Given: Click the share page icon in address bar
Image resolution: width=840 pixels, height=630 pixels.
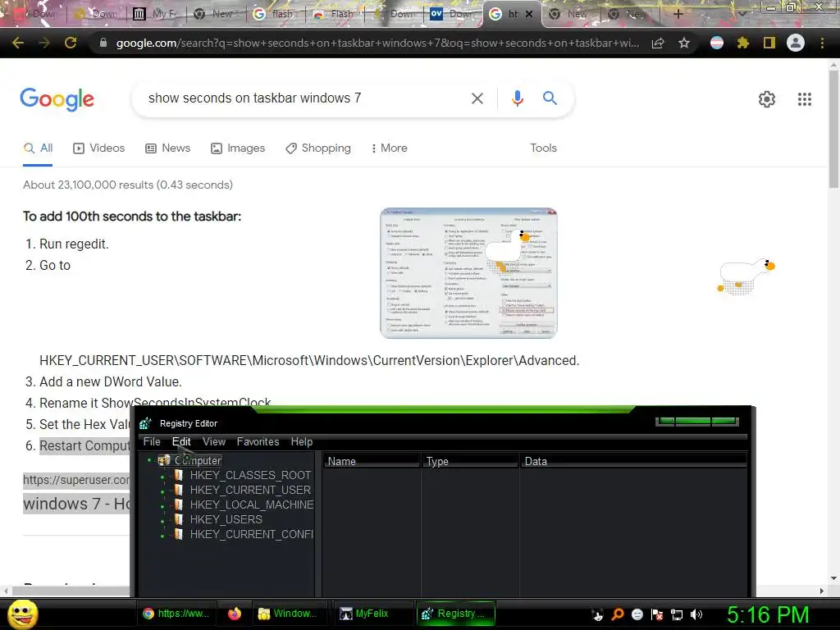Looking at the screenshot, I should (x=658, y=43).
